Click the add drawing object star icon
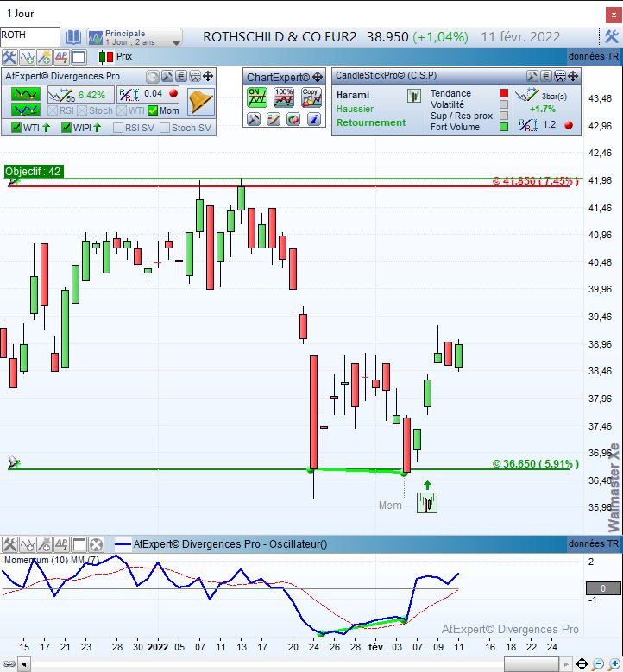The width and height of the screenshot is (623, 672). [x=44, y=57]
